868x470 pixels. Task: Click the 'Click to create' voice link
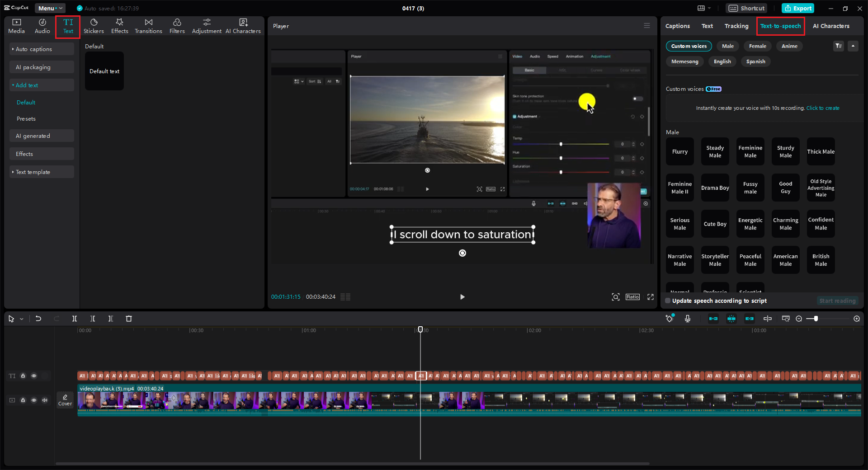coord(823,108)
